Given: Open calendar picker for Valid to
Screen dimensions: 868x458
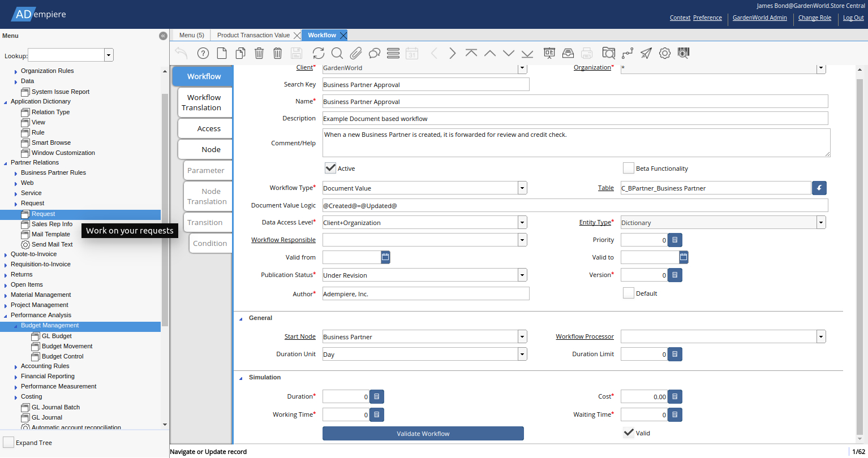Looking at the screenshot, I should (x=684, y=257).
